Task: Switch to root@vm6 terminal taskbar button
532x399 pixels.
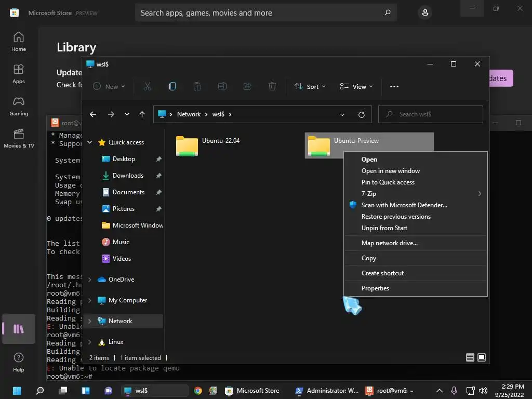Action: pyautogui.click(x=390, y=391)
